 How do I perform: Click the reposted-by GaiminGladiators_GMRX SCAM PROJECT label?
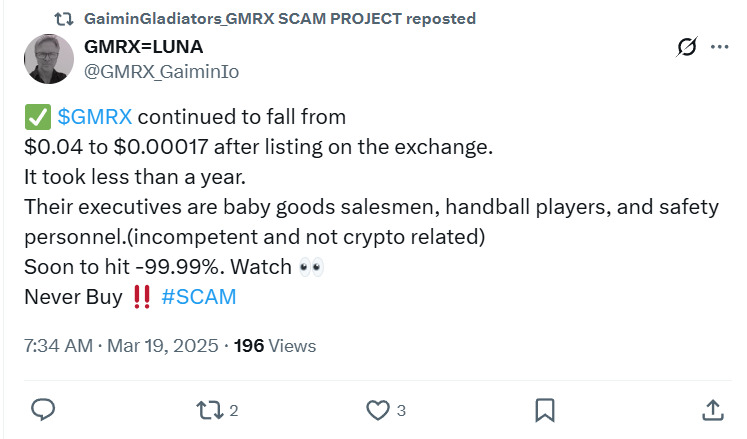(x=280, y=19)
